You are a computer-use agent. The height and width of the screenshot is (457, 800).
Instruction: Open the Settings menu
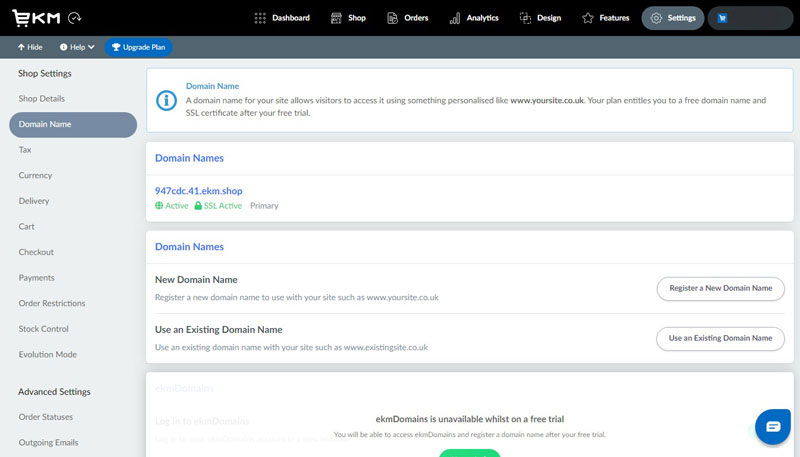673,18
